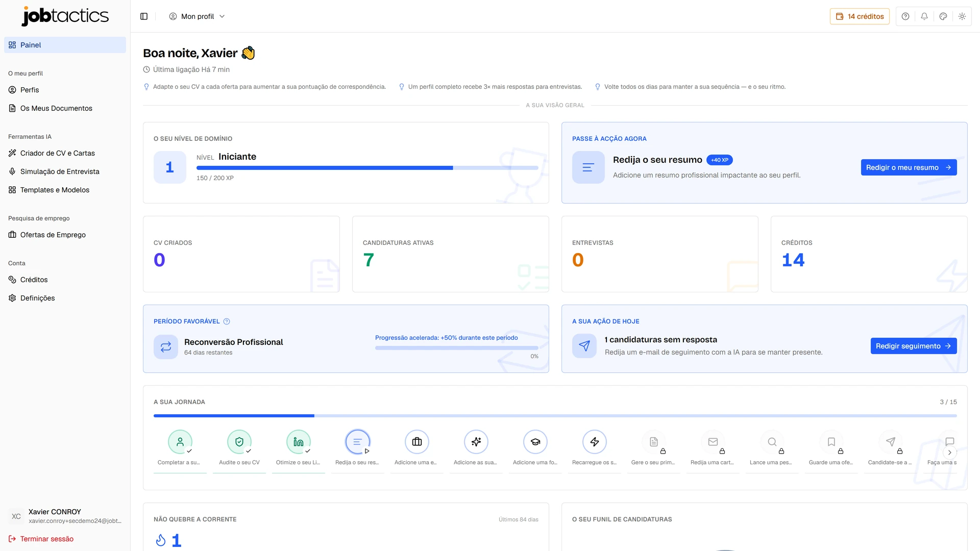This screenshot has width=980, height=551.
Task: Click the locked Gere o seu prim... step icon
Action: [654, 442]
